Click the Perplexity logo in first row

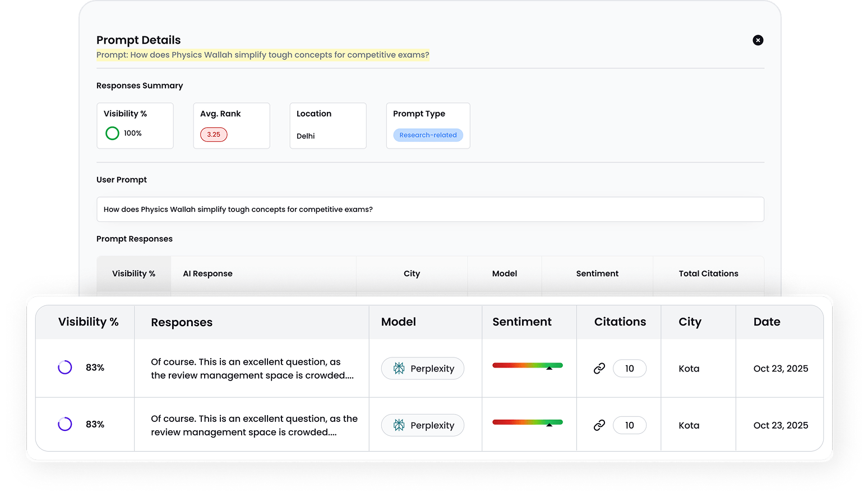399,369
